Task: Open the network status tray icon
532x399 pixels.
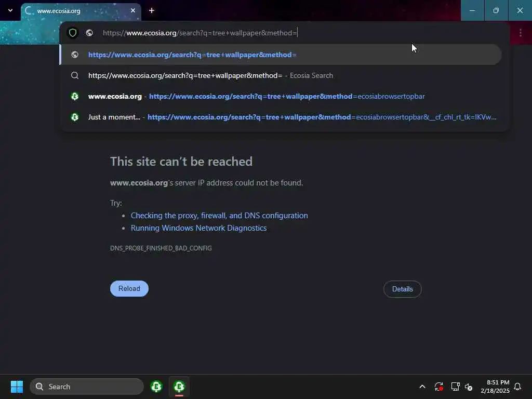Action: coord(455,387)
